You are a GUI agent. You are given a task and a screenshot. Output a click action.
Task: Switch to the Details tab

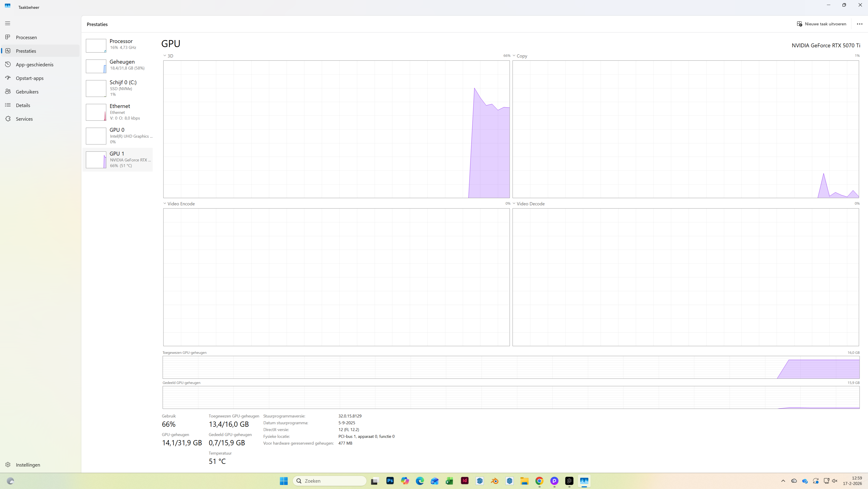[23, 105]
